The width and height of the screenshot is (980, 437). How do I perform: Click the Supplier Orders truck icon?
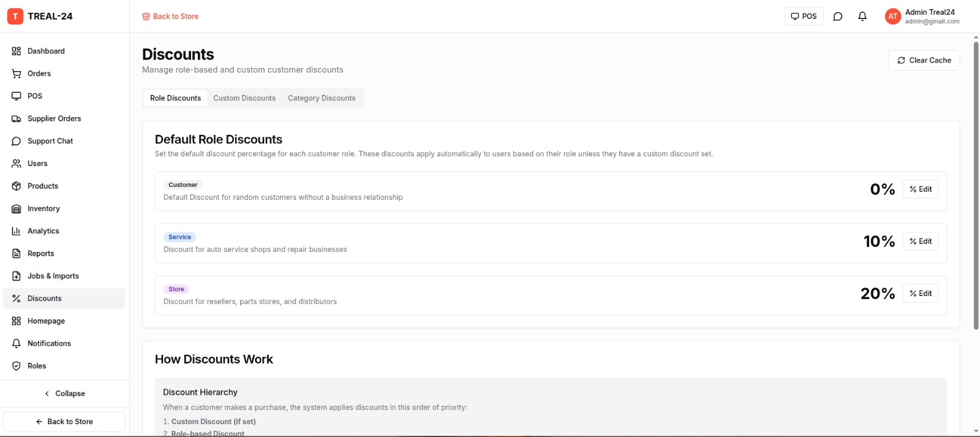tap(17, 119)
